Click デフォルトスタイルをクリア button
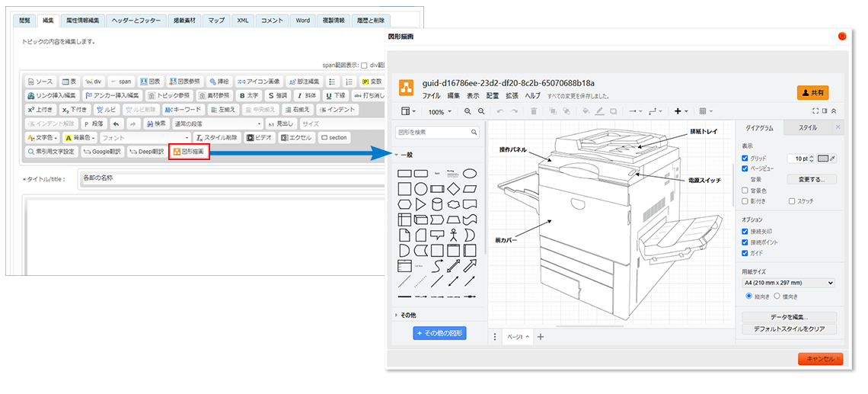This screenshot has height=394, width=868. click(x=789, y=329)
